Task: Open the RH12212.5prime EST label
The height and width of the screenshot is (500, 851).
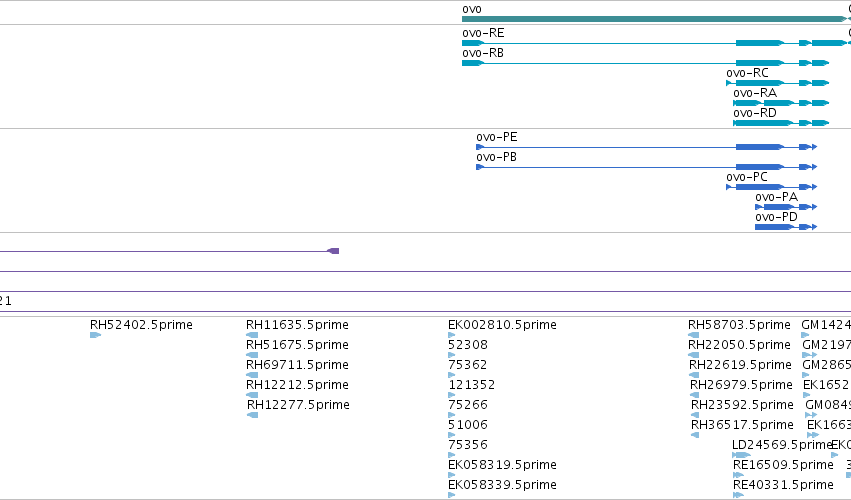Action: click(297, 385)
